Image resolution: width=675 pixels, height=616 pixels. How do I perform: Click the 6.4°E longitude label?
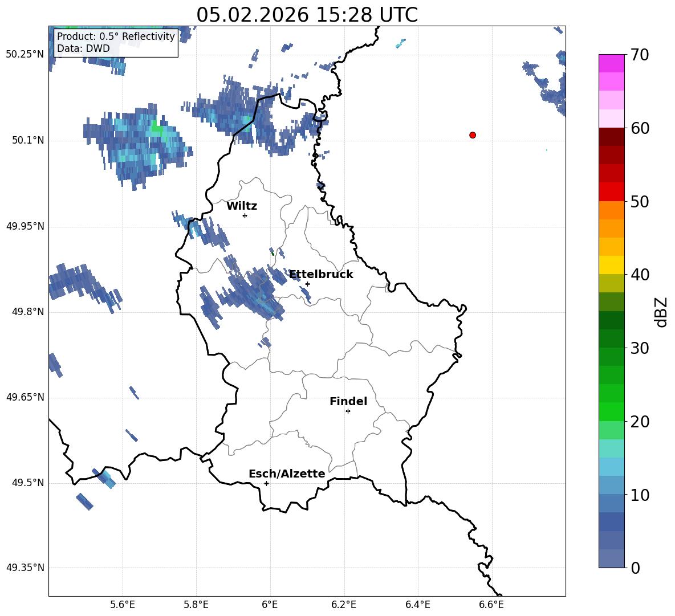[x=417, y=605]
